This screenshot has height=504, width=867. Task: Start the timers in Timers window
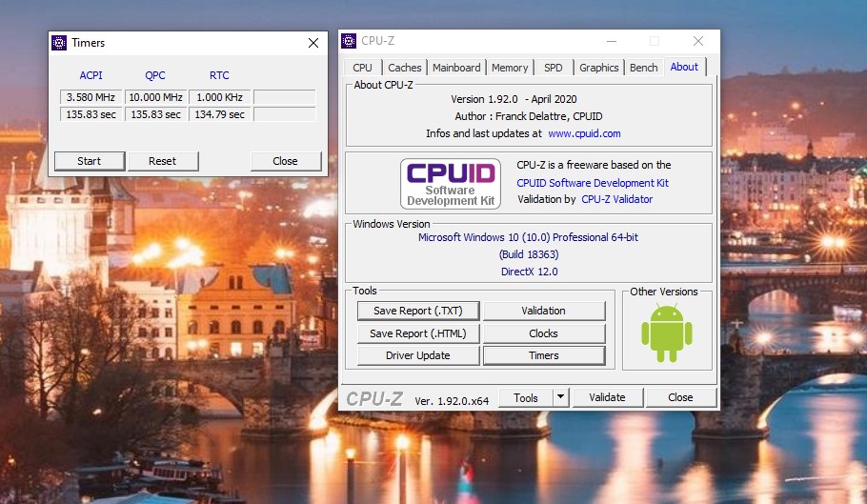pyautogui.click(x=89, y=161)
